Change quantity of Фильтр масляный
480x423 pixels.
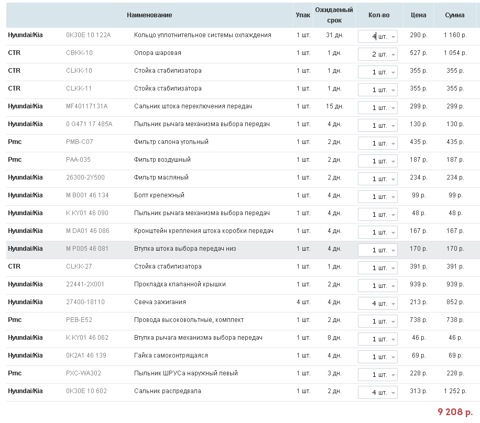click(378, 179)
